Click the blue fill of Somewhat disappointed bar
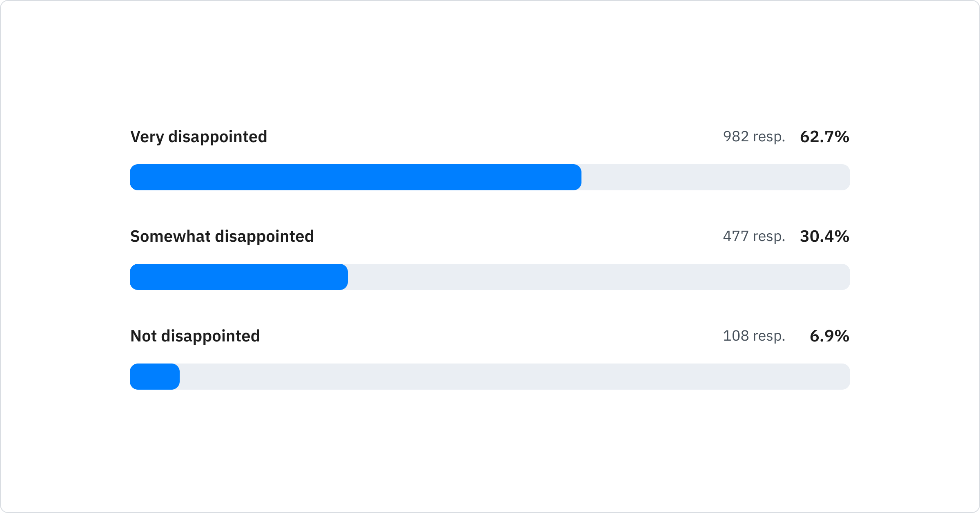 238,277
